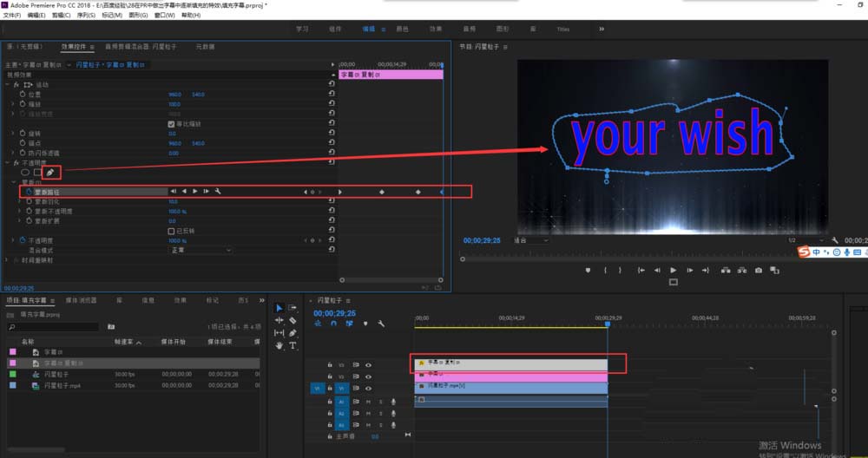The image size is (868, 458).
Task: Reset the Position parameter
Action: point(332,94)
